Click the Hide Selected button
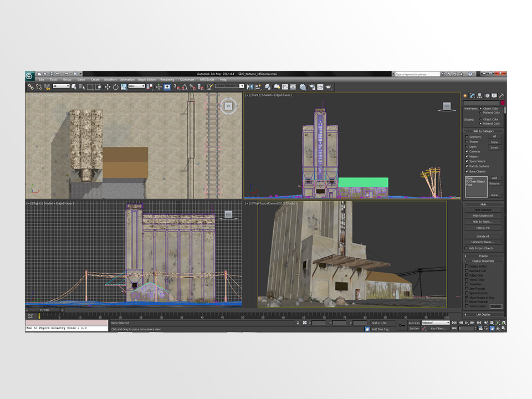 [483, 209]
